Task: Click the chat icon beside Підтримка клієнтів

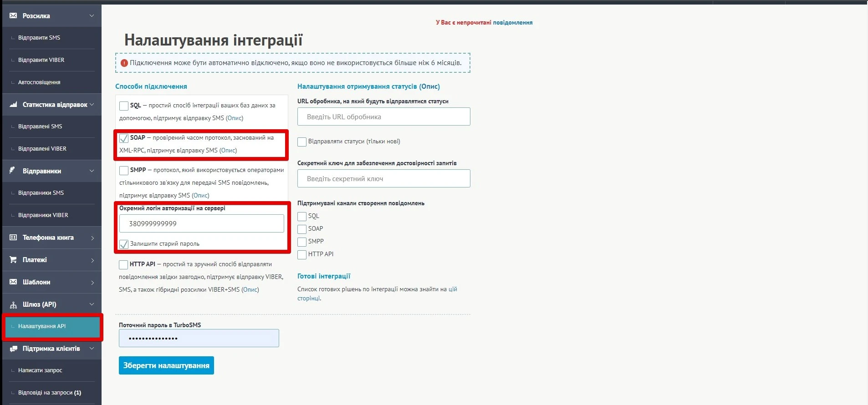Action: coord(13,349)
